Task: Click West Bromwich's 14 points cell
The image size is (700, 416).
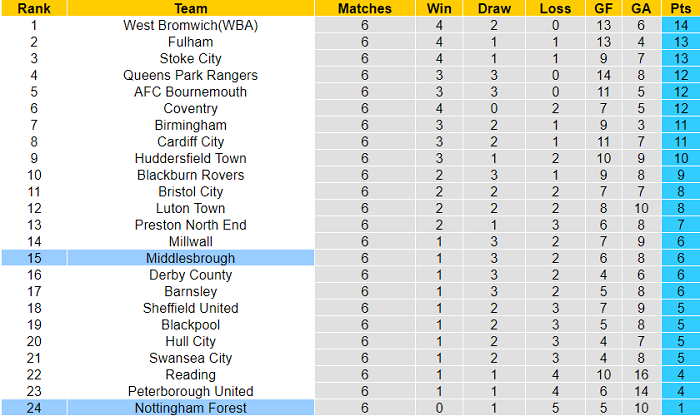Action: (x=680, y=25)
